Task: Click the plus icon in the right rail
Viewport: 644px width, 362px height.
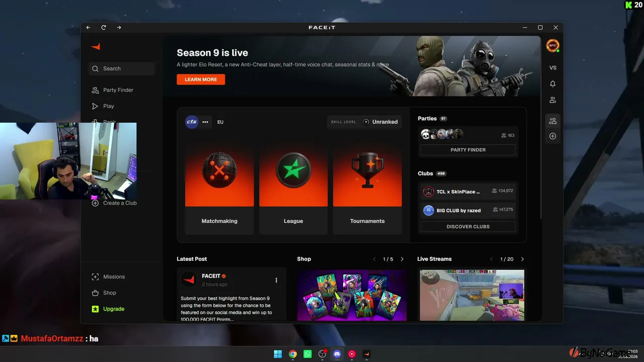Action: click(553, 136)
